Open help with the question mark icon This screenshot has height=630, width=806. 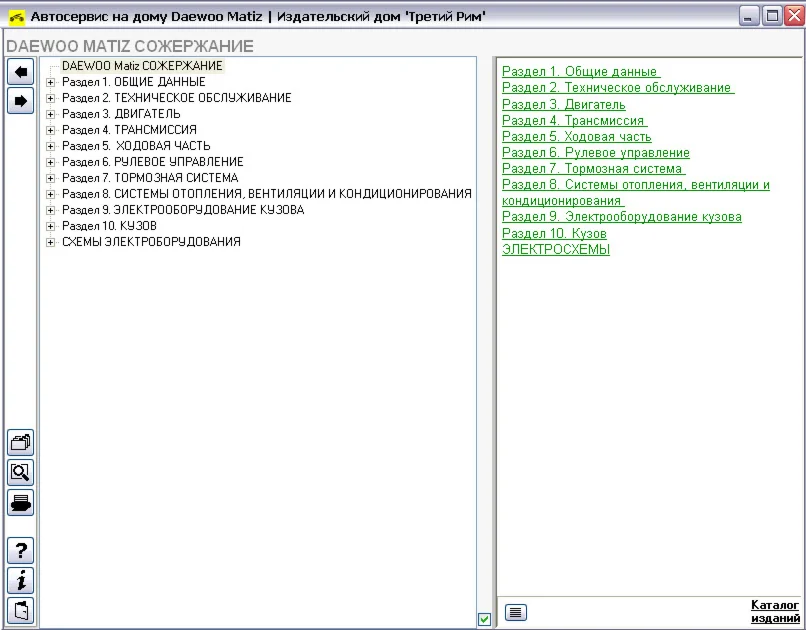click(21, 550)
